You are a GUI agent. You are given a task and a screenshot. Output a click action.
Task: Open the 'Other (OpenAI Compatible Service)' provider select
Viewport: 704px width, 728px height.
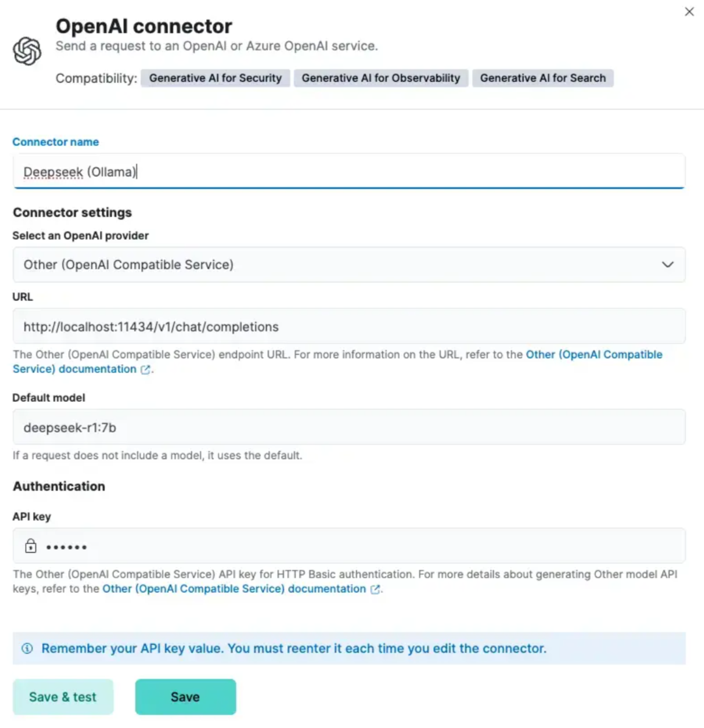point(341,265)
